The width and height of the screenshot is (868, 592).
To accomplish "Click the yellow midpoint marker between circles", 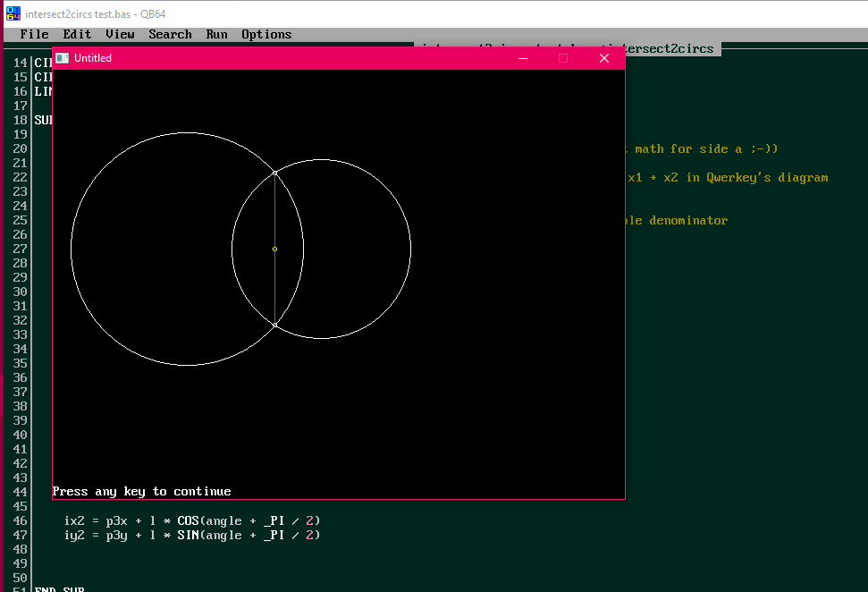I will [274, 249].
